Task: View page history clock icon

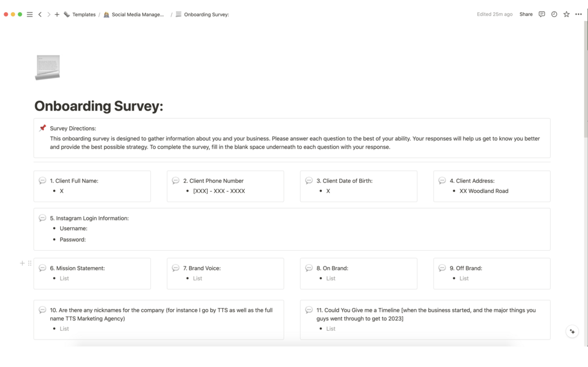Action: pos(554,15)
